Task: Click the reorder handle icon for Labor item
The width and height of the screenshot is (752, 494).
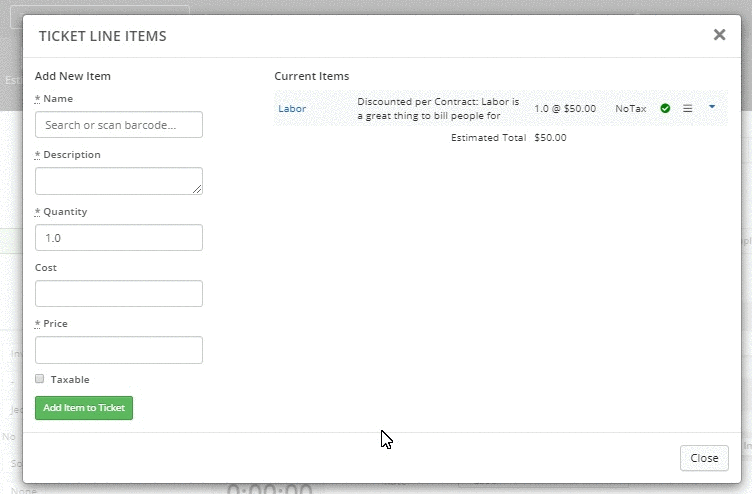Action: point(687,108)
